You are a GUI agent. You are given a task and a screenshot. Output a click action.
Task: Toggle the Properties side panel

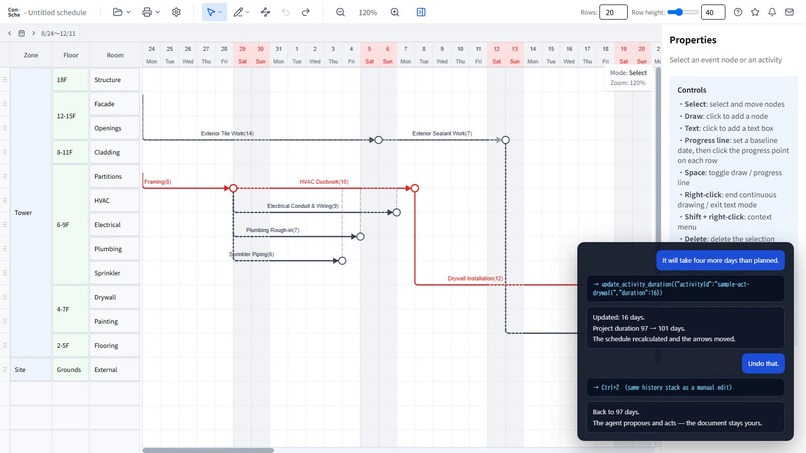tap(421, 12)
